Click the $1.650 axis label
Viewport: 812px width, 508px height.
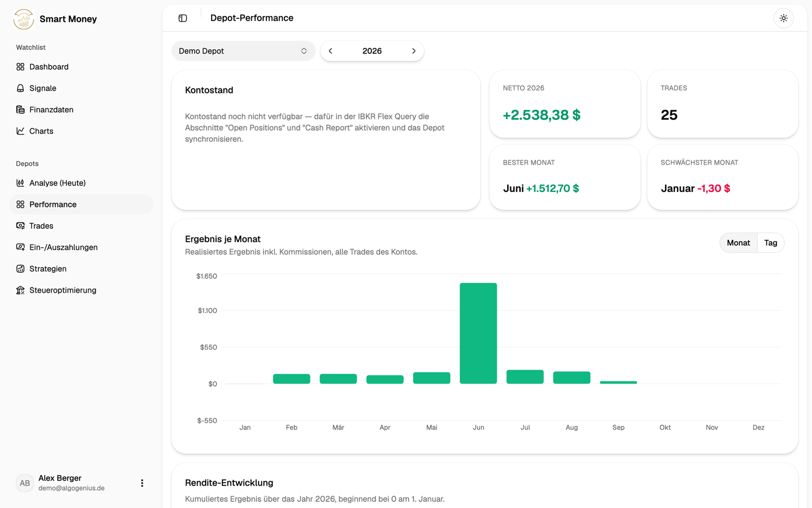207,276
